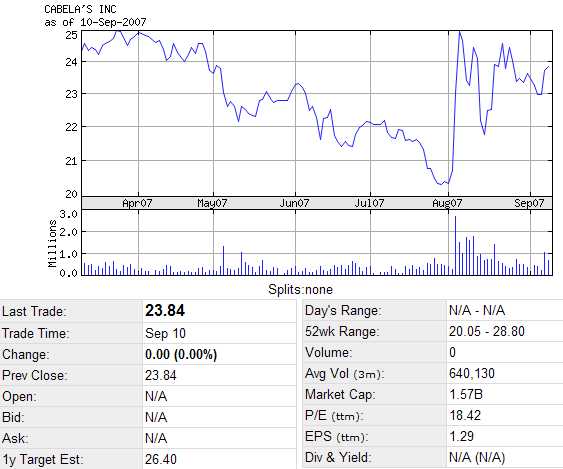
Task: Click the 640,130 average volume value
Action: click(x=472, y=373)
